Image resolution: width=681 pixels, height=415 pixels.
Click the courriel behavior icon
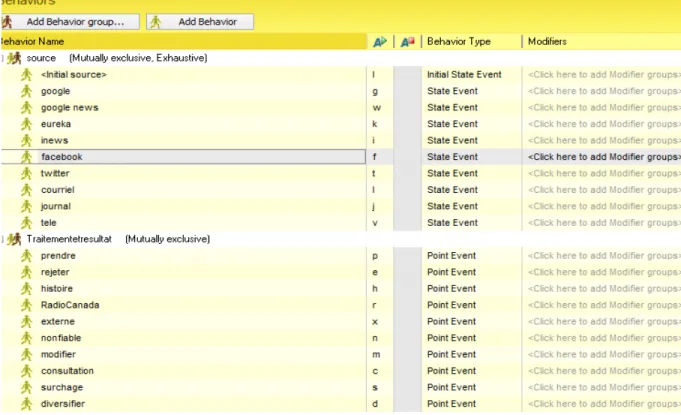click(x=26, y=190)
